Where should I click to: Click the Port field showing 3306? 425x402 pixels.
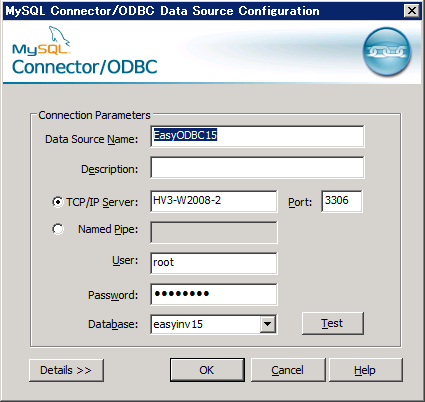pyautogui.click(x=342, y=201)
